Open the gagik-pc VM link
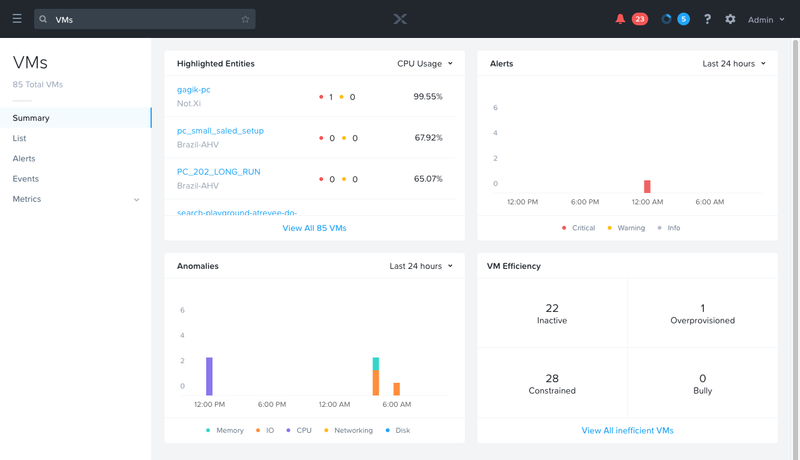800x460 pixels. click(193, 90)
